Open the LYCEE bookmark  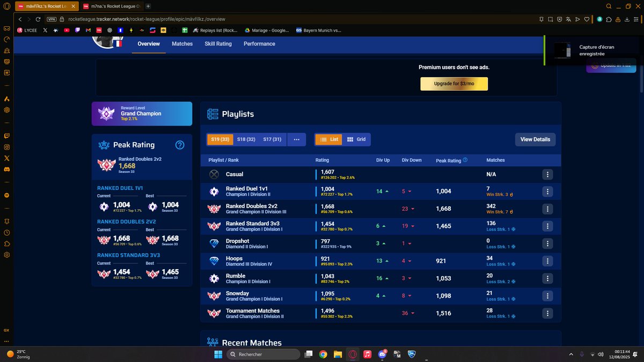(27, 31)
